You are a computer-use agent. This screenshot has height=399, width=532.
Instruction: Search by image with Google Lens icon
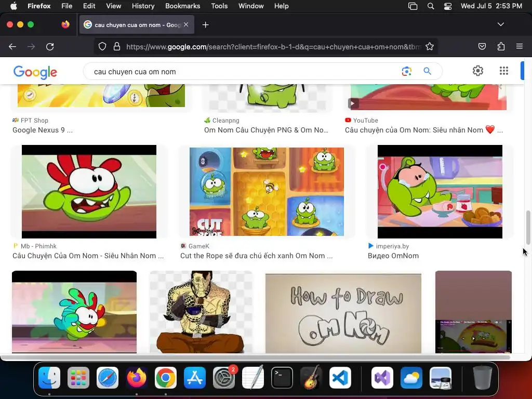406,71
